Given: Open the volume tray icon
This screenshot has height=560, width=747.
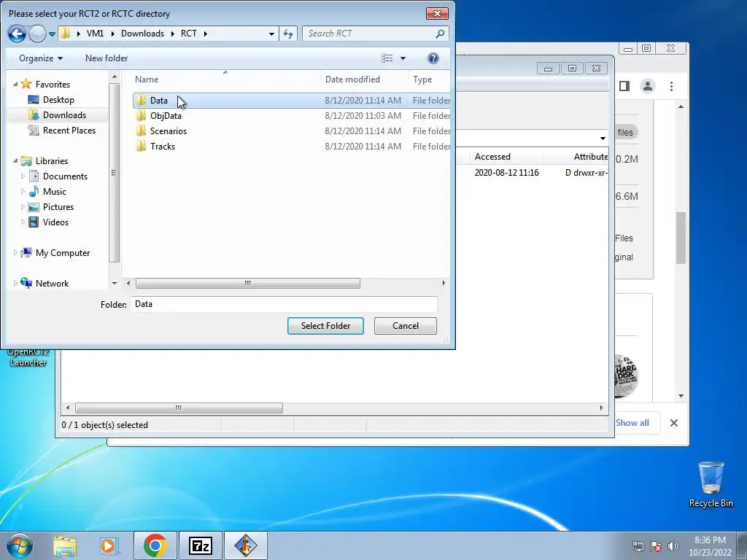Looking at the screenshot, I should point(673,545).
